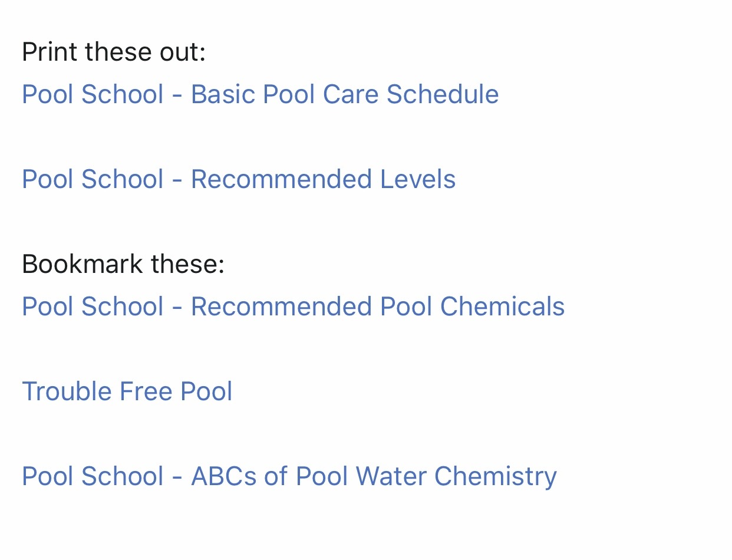Click the 'Print these out:' heading text
Viewport: 732px width, 560px height.
coord(114,52)
